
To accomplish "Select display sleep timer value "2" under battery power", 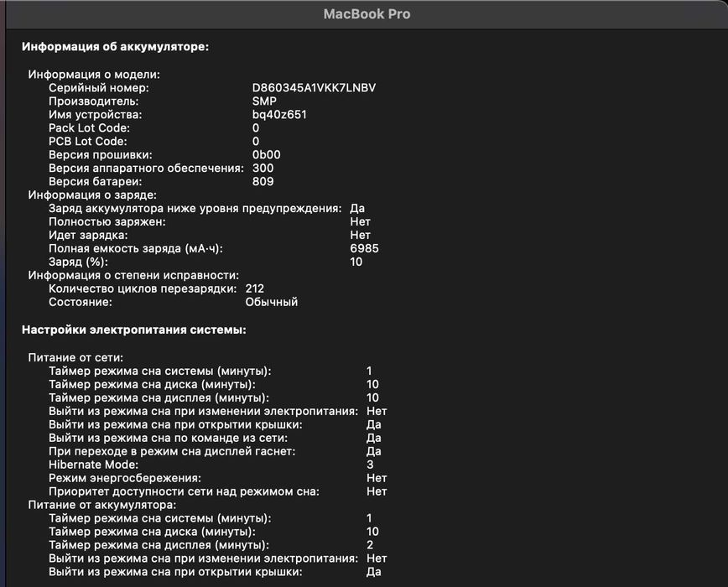I will pos(370,545).
